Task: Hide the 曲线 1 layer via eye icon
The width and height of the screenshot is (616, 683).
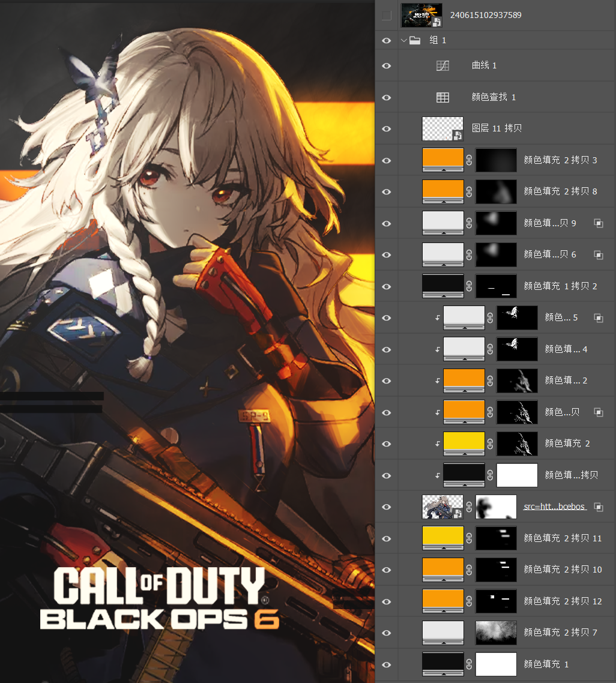Action: coord(387,66)
